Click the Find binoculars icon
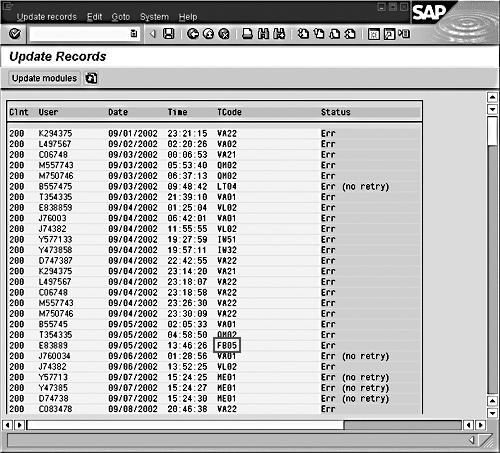The height and width of the screenshot is (453, 500). (x=263, y=34)
